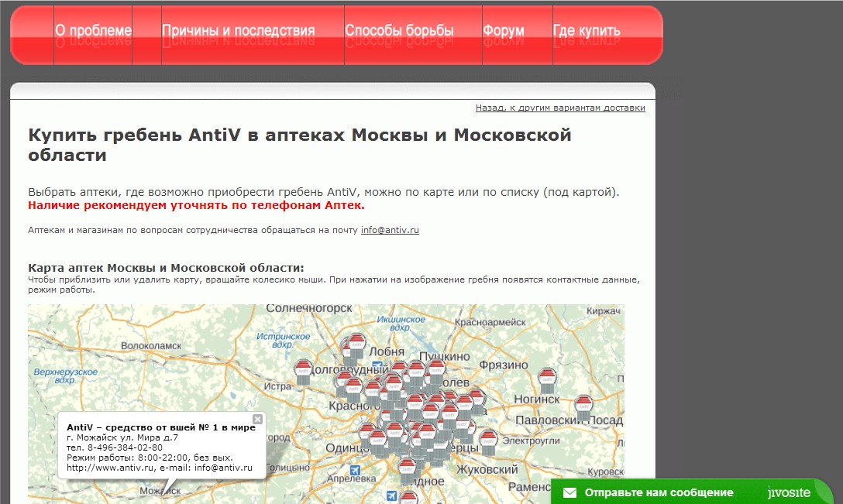This screenshot has height=504, width=843.
Task: Click the Апрелевка label on the map
Action: [x=351, y=478]
